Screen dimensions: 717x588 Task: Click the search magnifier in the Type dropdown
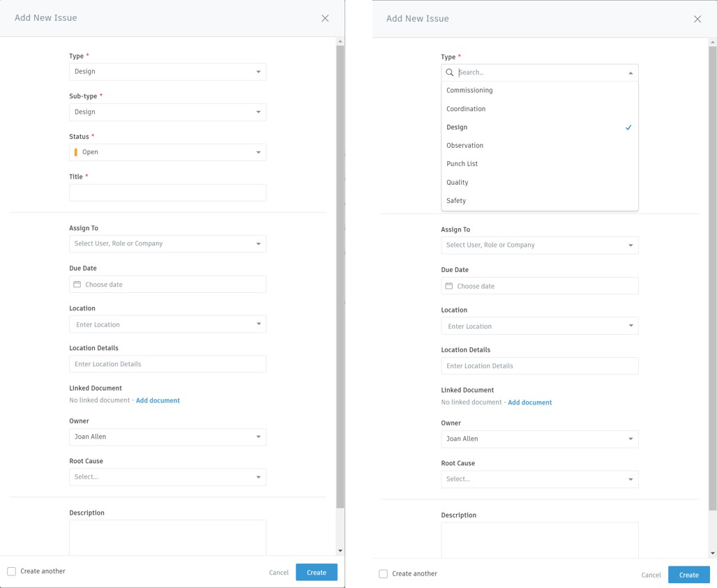tap(449, 72)
